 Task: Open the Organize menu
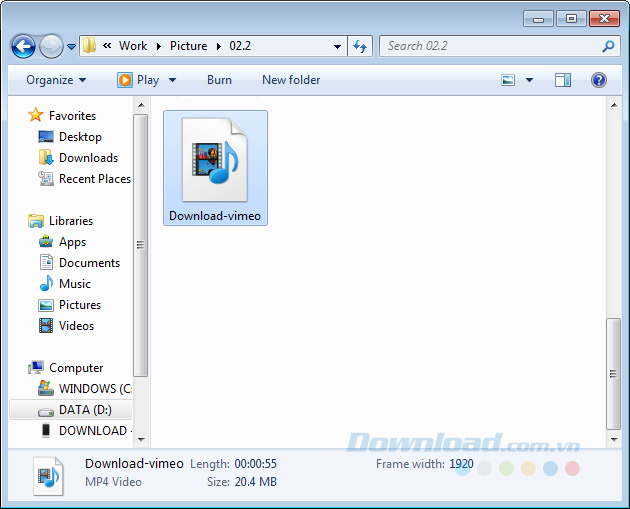pos(56,80)
